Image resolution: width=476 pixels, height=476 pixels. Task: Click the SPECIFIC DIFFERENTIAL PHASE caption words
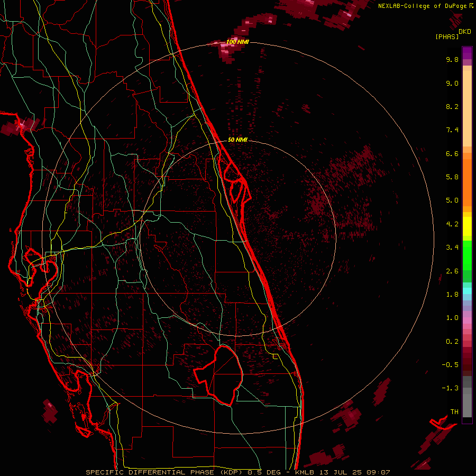click(151, 472)
